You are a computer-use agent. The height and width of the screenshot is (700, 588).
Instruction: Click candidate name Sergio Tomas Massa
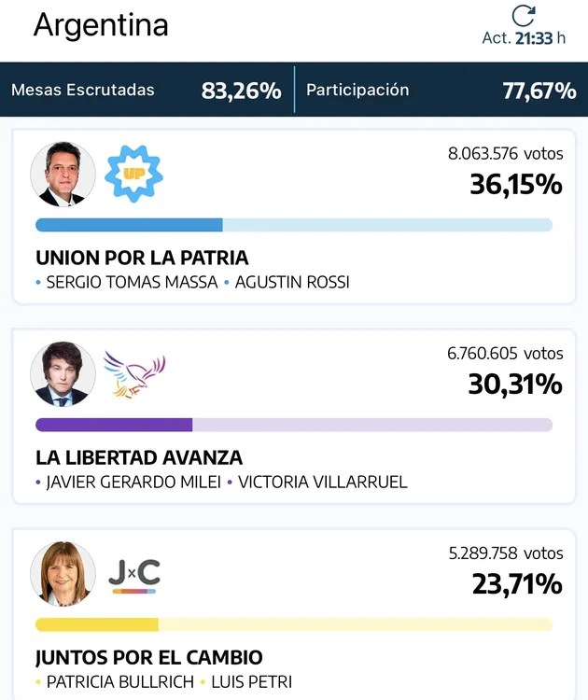pos(132,282)
